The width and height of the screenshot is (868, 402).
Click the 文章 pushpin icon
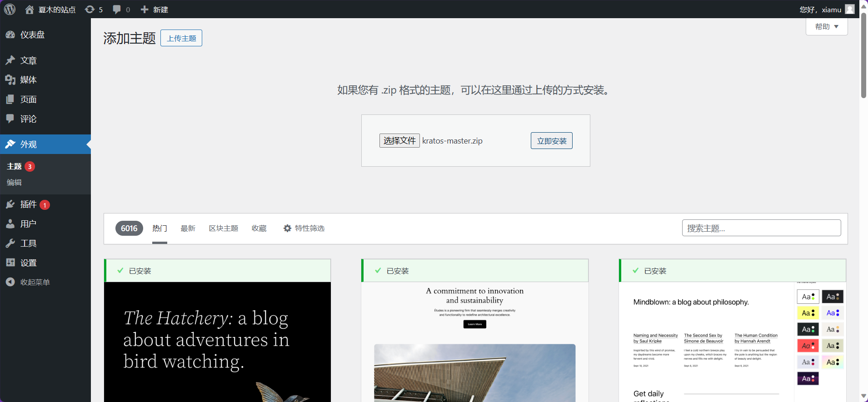10,60
